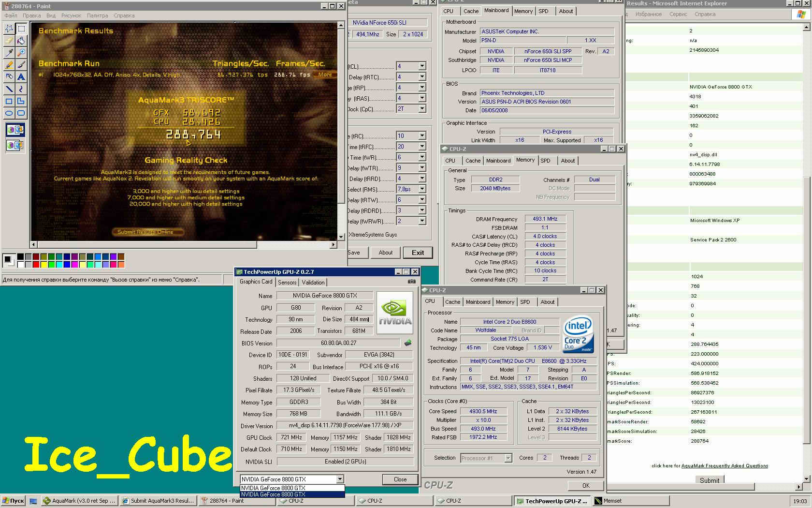Select the Polygon shape tool

pos(21,101)
